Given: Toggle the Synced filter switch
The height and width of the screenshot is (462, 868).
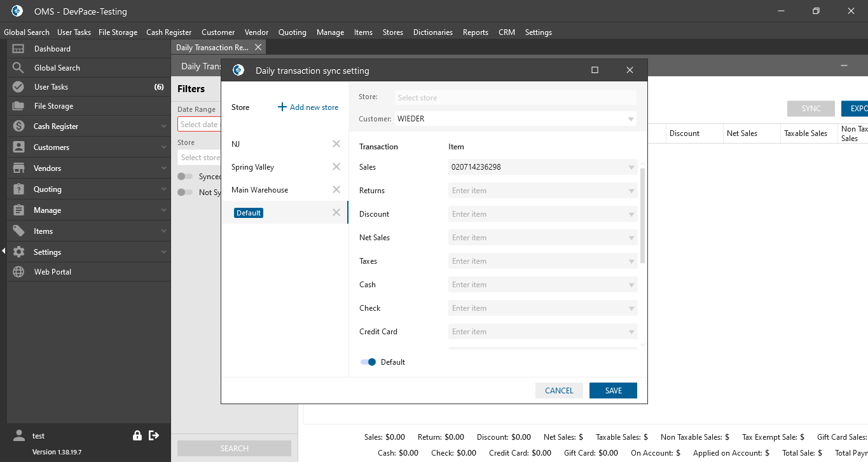Looking at the screenshot, I should click(x=185, y=177).
